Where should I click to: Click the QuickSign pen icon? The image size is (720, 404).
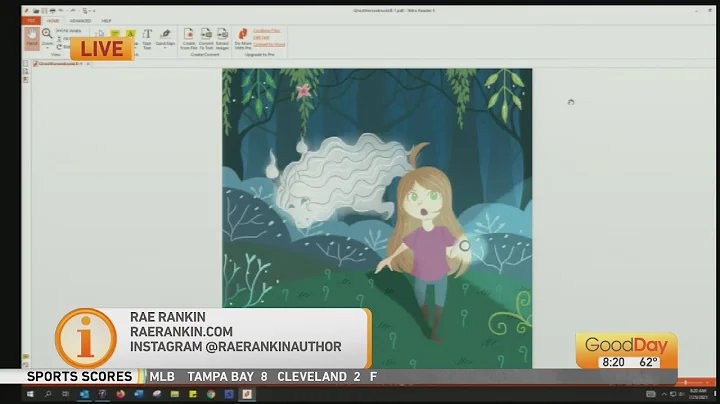click(x=165, y=34)
